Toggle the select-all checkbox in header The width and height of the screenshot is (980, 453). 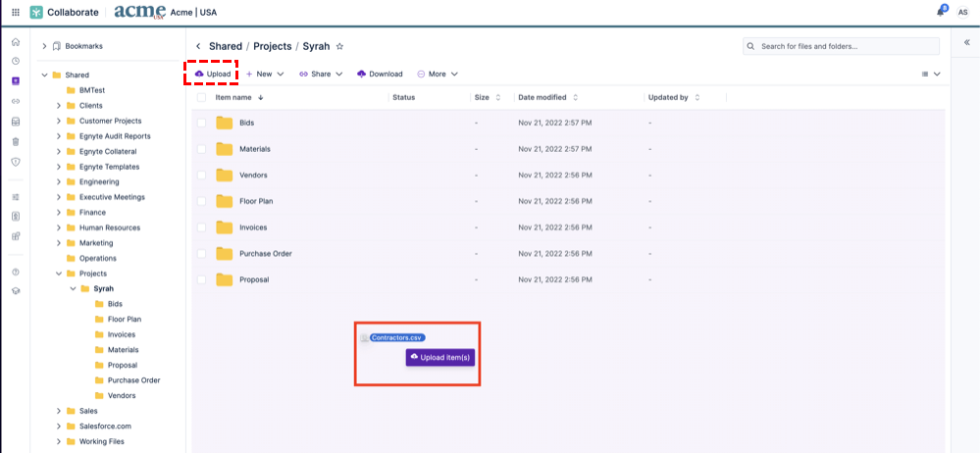(x=201, y=97)
